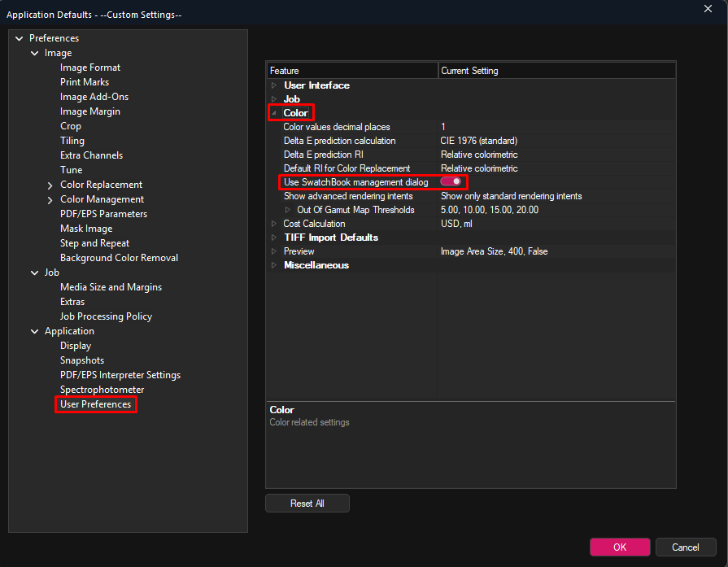Viewport: 728px width, 567px height.
Task: Expand the User Interface section
Action: 274,85
